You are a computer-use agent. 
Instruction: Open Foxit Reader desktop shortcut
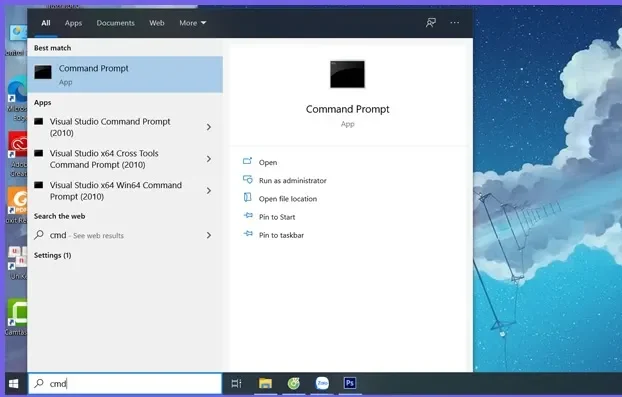(17, 205)
